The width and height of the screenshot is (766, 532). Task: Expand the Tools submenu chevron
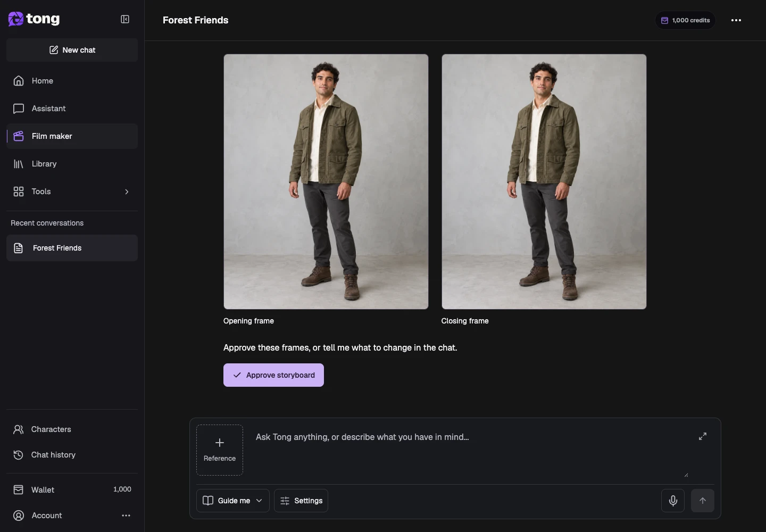127,192
